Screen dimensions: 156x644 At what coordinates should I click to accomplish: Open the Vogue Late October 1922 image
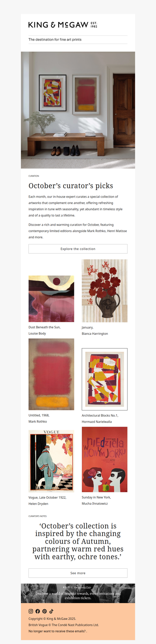point(51,461)
